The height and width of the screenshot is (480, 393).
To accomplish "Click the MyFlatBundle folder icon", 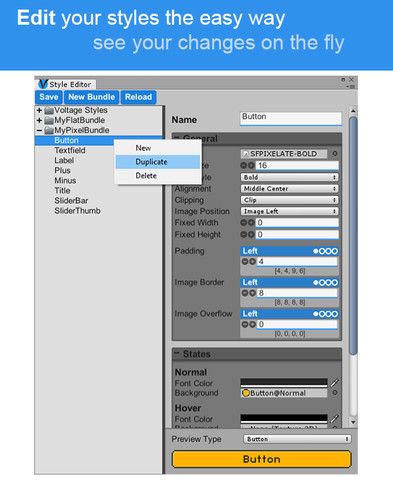I will (x=49, y=120).
